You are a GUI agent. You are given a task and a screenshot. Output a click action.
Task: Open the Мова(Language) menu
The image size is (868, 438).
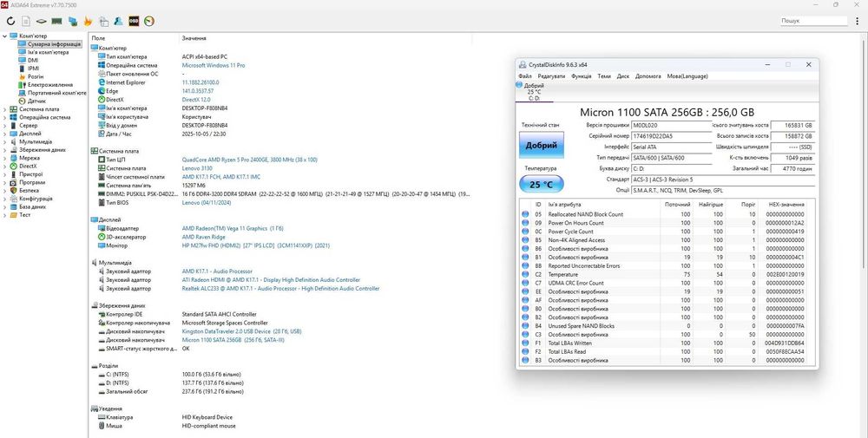pos(687,76)
